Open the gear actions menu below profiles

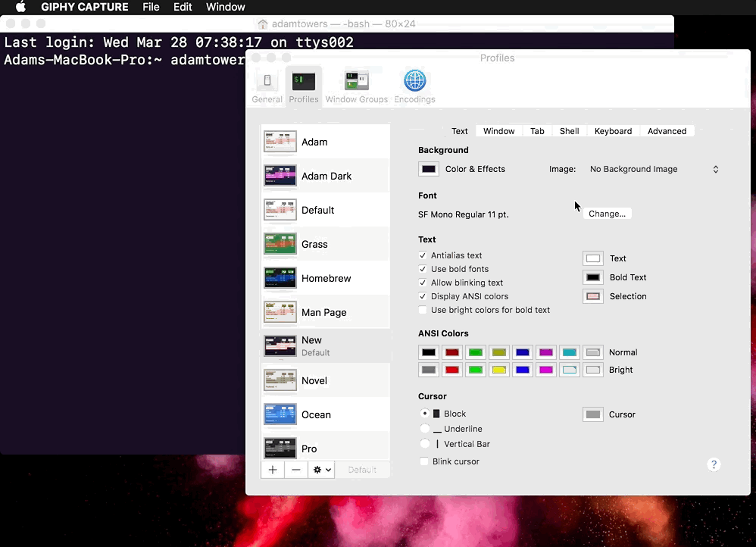point(322,470)
